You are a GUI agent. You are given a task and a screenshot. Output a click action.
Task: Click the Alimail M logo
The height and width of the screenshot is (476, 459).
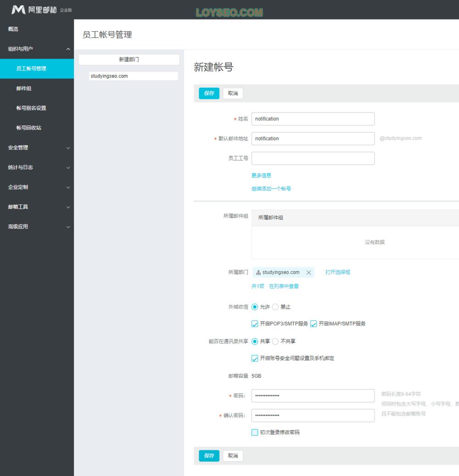(x=18, y=10)
